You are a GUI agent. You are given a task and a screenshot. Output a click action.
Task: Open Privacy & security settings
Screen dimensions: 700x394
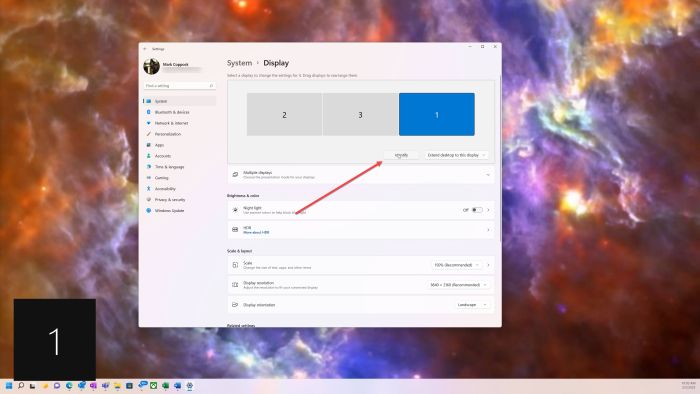179,199
